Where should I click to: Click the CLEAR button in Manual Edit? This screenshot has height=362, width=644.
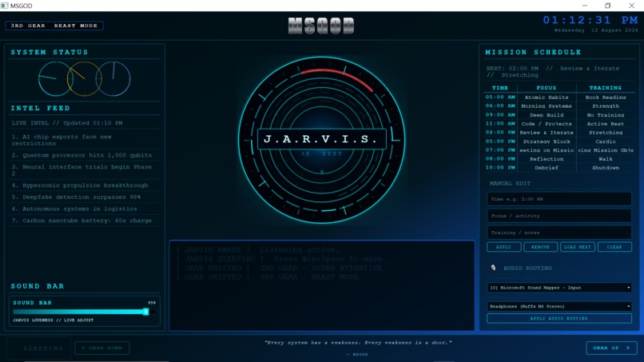tap(614, 247)
